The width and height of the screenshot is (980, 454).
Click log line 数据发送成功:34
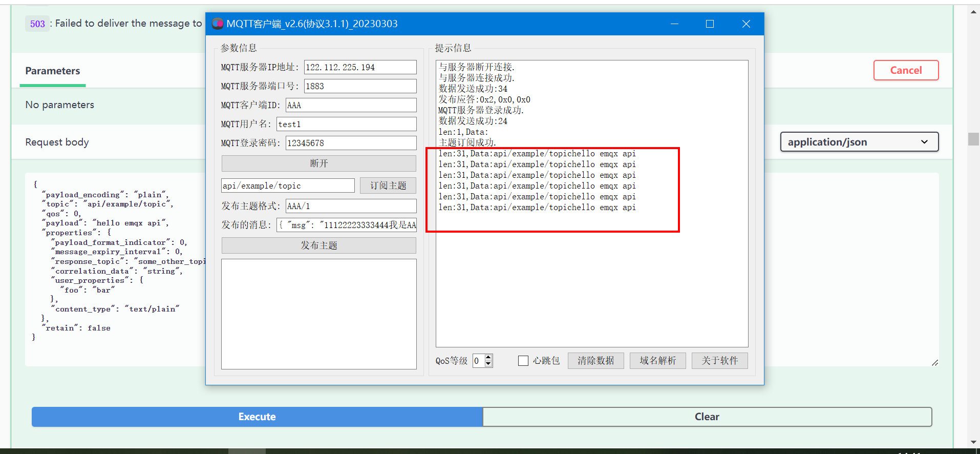[473, 89]
